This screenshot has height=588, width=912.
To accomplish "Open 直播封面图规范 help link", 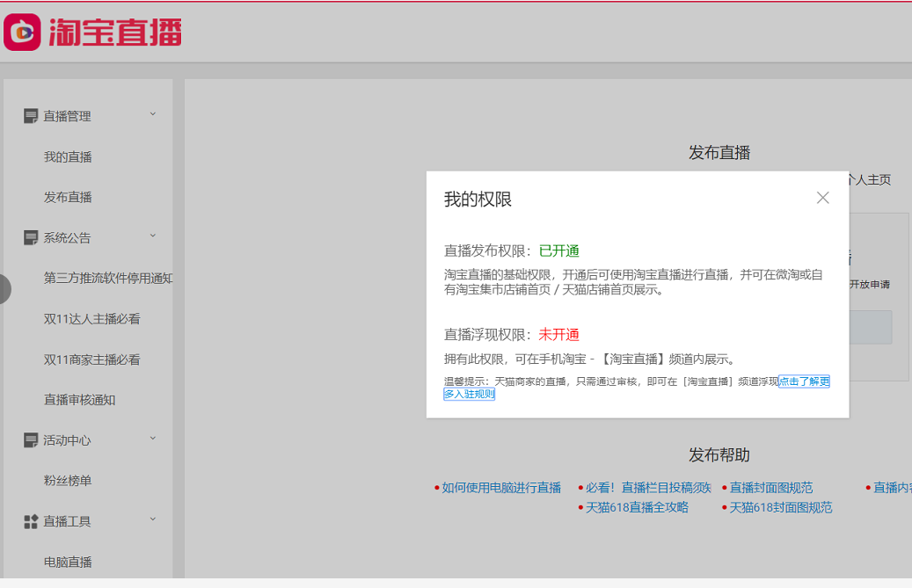I will coord(771,488).
